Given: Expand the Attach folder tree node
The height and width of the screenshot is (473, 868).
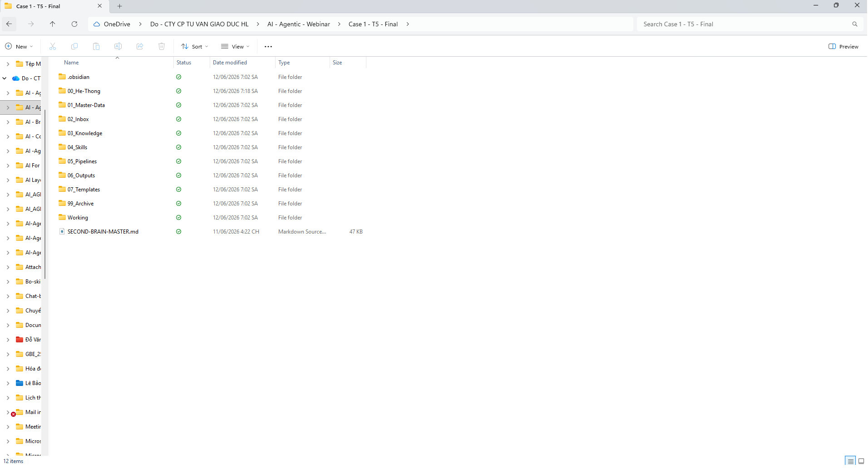Looking at the screenshot, I should (8, 267).
